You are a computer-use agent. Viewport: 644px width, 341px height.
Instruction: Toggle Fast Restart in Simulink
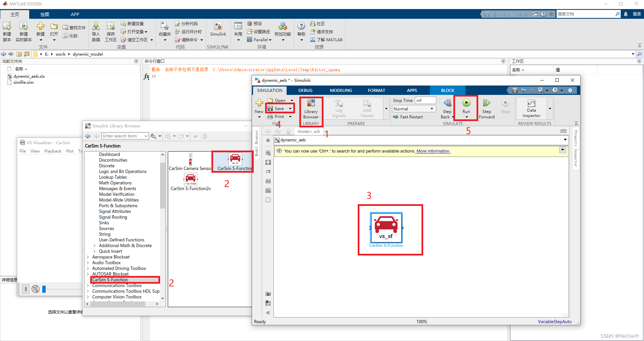tap(408, 117)
